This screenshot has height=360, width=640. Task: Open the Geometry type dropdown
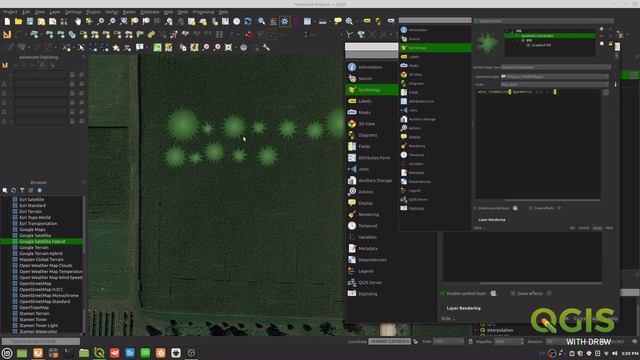[x=554, y=76]
